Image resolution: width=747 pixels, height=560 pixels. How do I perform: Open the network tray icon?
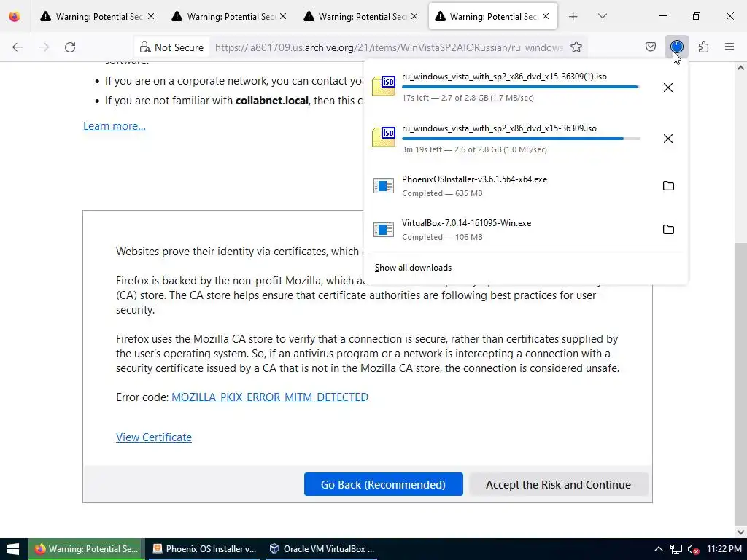point(676,550)
